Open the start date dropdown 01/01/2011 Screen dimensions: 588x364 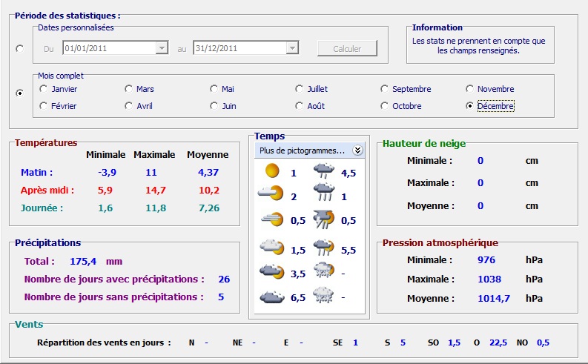click(162, 48)
